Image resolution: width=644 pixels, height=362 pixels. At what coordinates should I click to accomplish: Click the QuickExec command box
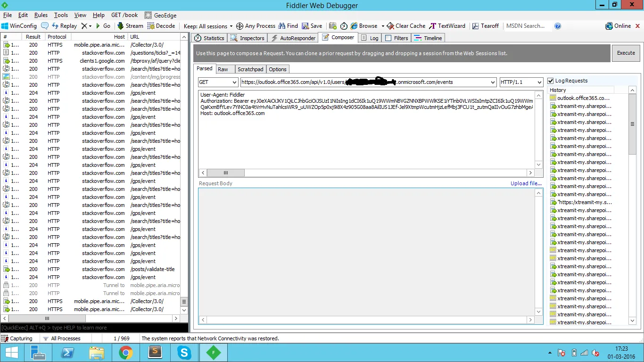[x=94, y=328]
